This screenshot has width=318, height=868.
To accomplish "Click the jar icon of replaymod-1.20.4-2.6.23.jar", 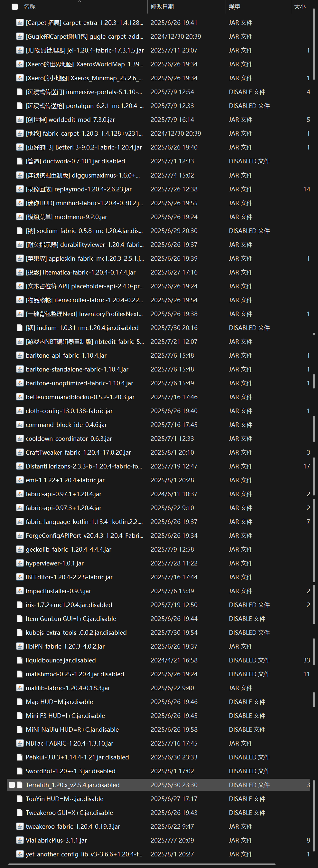I will (x=20, y=189).
